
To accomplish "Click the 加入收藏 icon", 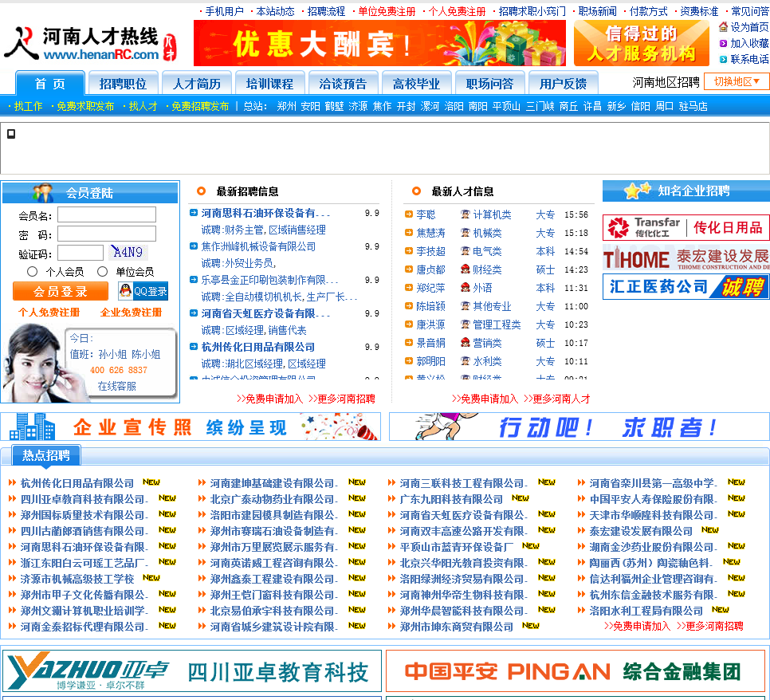I will pyautogui.click(x=723, y=43).
